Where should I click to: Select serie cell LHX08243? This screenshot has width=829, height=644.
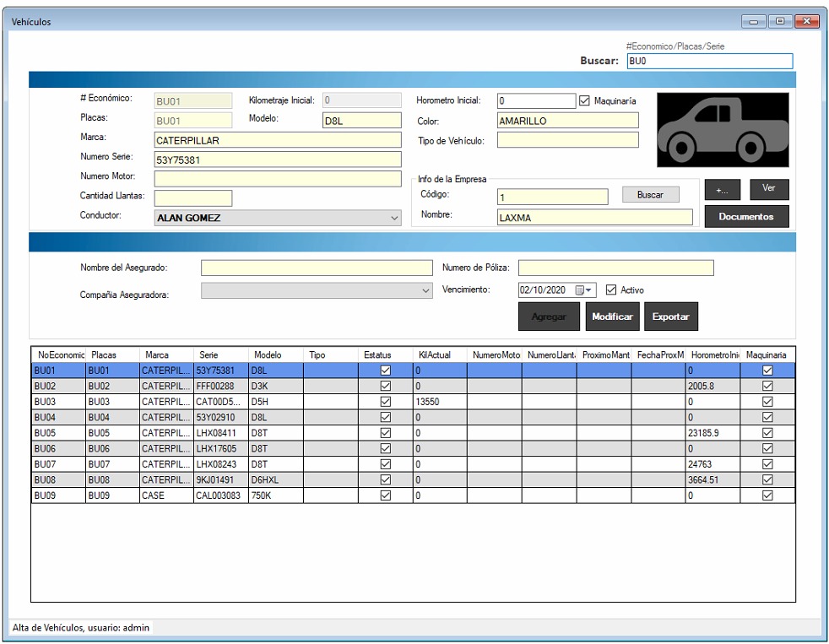pos(221,464)
